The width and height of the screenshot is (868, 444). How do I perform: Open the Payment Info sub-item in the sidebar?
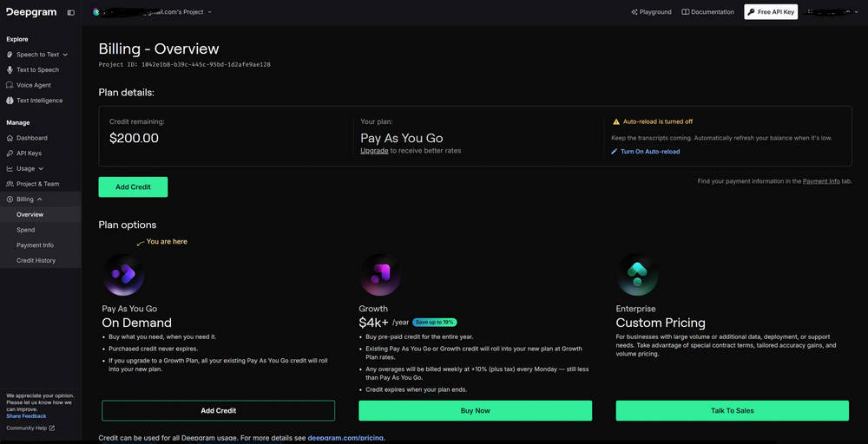tap(35, 245)
